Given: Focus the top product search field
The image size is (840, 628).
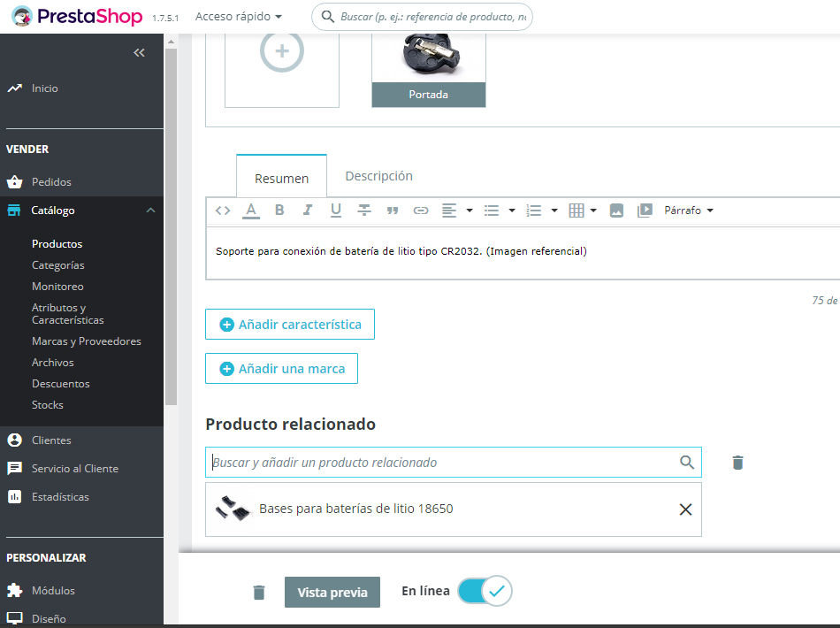Looking at the screenshot, I should 422,17.
